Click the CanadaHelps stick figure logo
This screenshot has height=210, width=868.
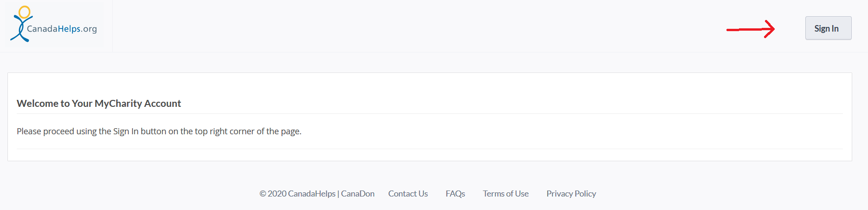tap(21, 24)
